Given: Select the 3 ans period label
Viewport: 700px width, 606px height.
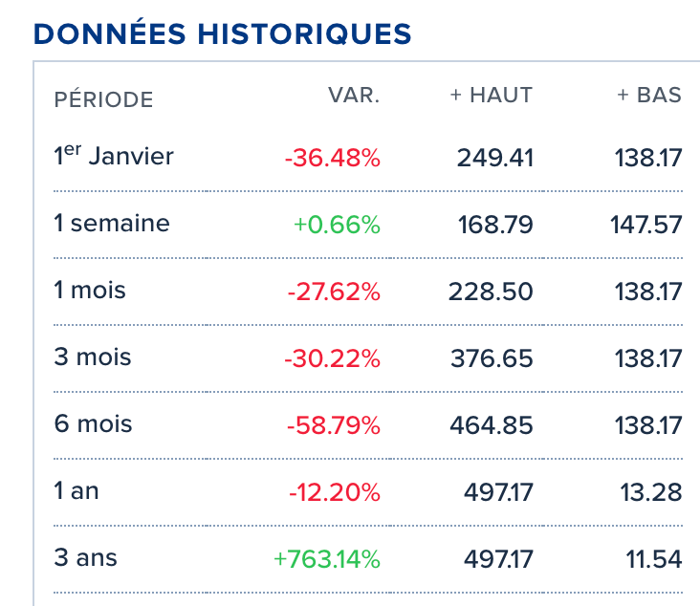Looking at the screenshot, I should point(85,558).
